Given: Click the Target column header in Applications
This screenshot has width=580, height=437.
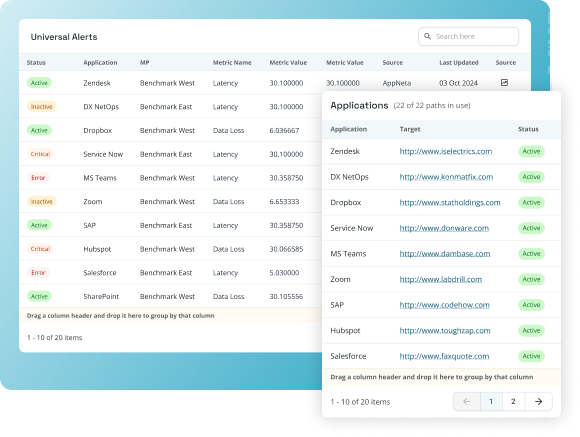Looking at the screenshot, I should (410, 129).
